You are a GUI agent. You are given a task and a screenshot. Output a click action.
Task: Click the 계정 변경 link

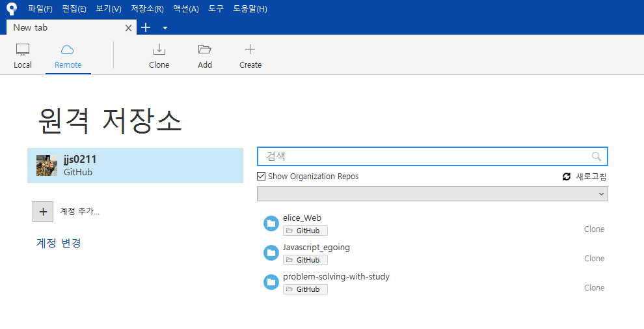coord(59,243)
